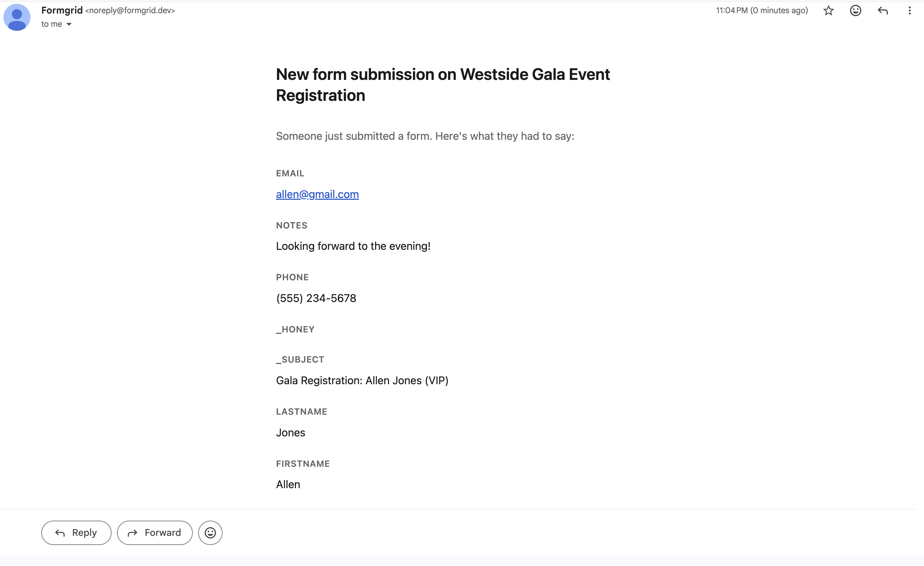Open the allen@gmail.com email link
Image resolution: width=924 pixels, height=566 pixels.
pyautogui.click(x=317, y=194)
